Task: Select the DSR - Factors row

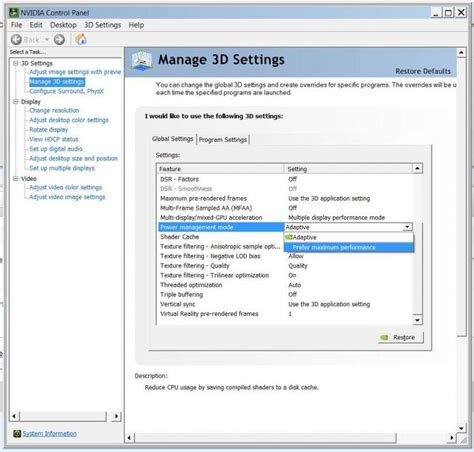Action: click(285, 179)
